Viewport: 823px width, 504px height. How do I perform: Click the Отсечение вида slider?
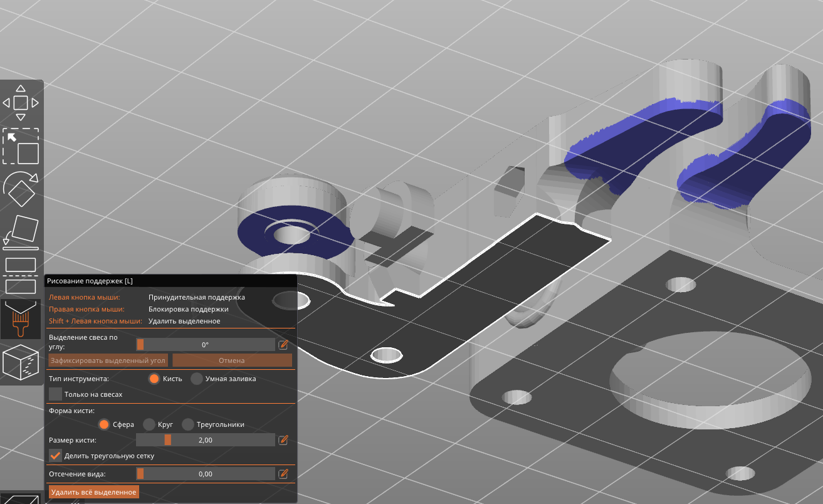205,474
